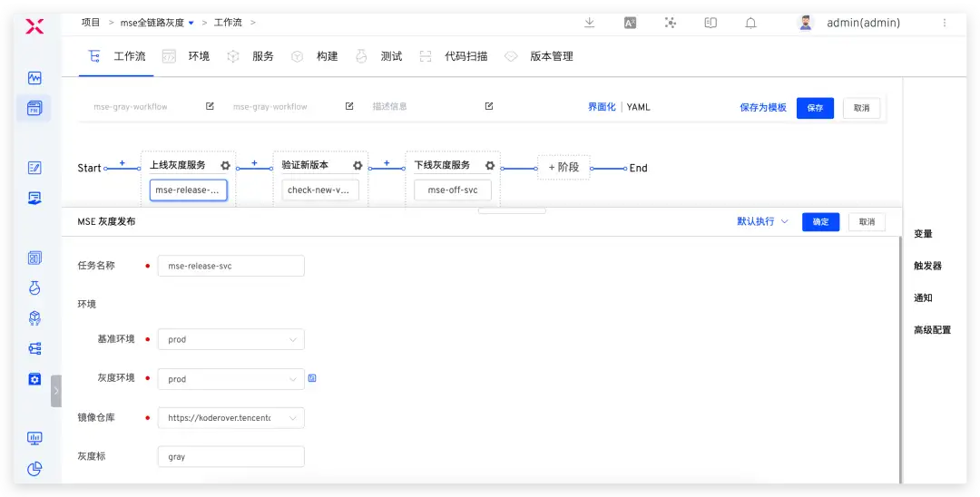Image resolution: width=980 pixels, height=497 pixels.
Task: Open settings gear for 验证新版本 stage
Action: (x=358, y=165)
